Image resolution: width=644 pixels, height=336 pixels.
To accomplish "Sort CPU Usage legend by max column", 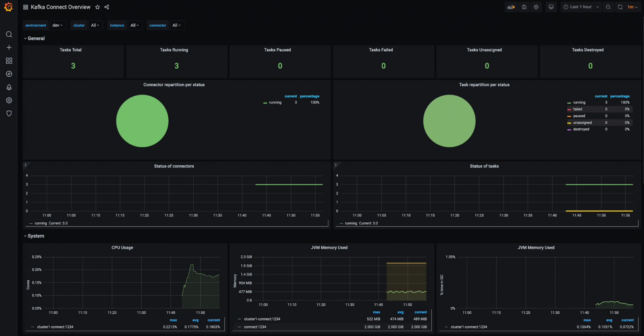I will click(x=173, y=320).
